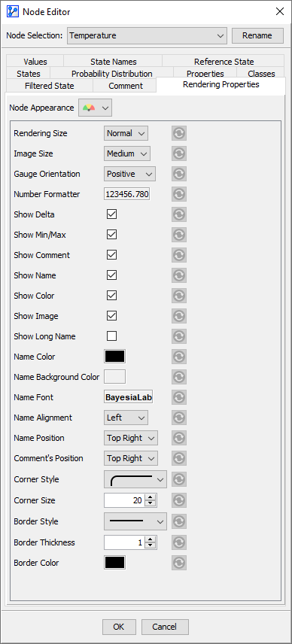The image size is (292, 644).
Task: Pick the Name Color black swatch
Action: tap(114, 357)
